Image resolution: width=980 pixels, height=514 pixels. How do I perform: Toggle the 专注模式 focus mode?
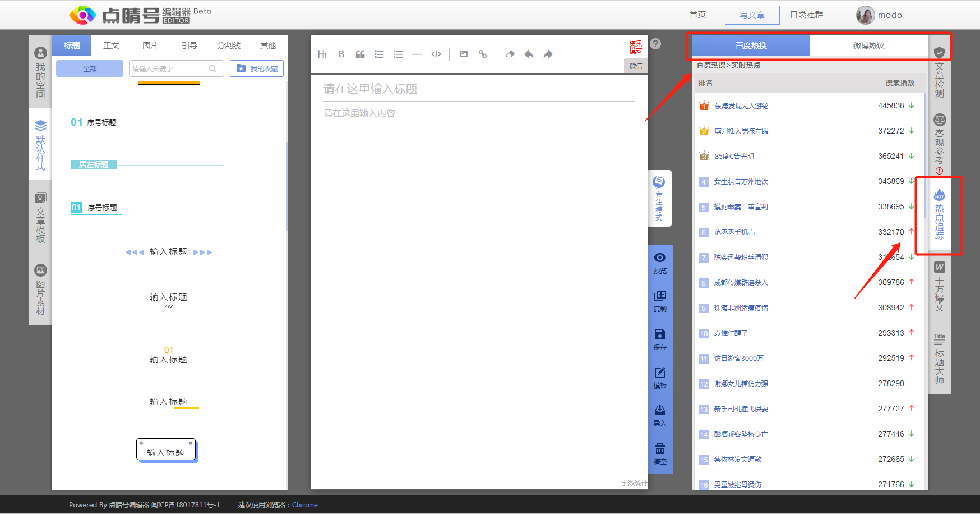[x=659, y=199]
